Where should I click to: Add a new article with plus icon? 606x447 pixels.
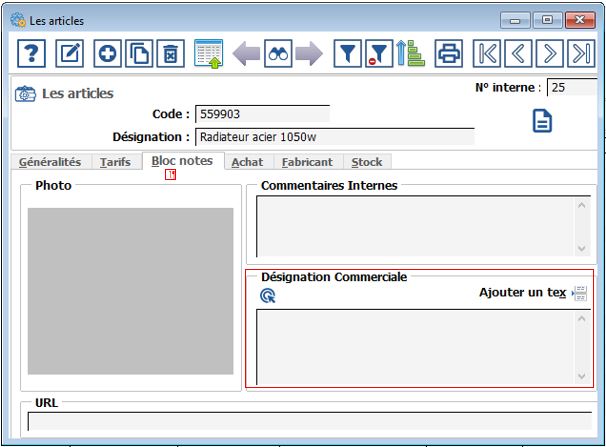[107, 53]
